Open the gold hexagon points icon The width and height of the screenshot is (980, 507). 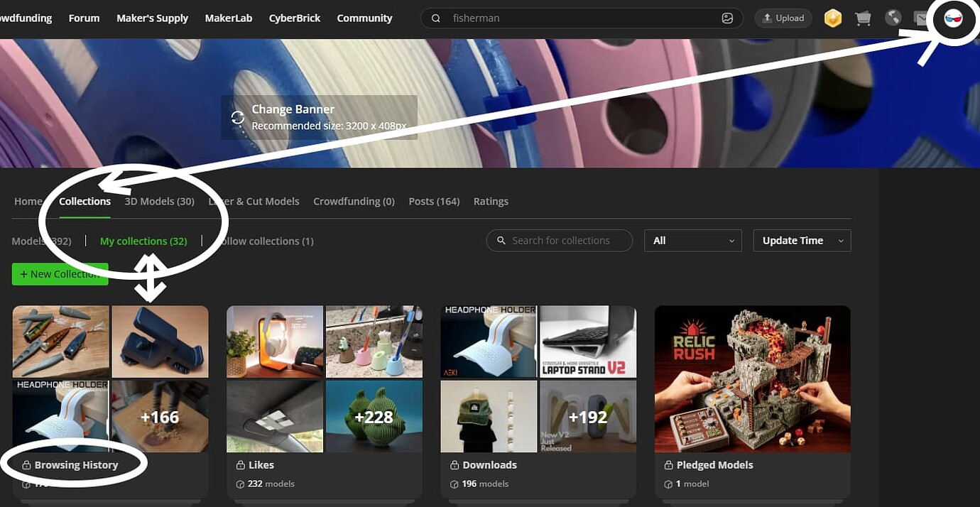point(833,18)
